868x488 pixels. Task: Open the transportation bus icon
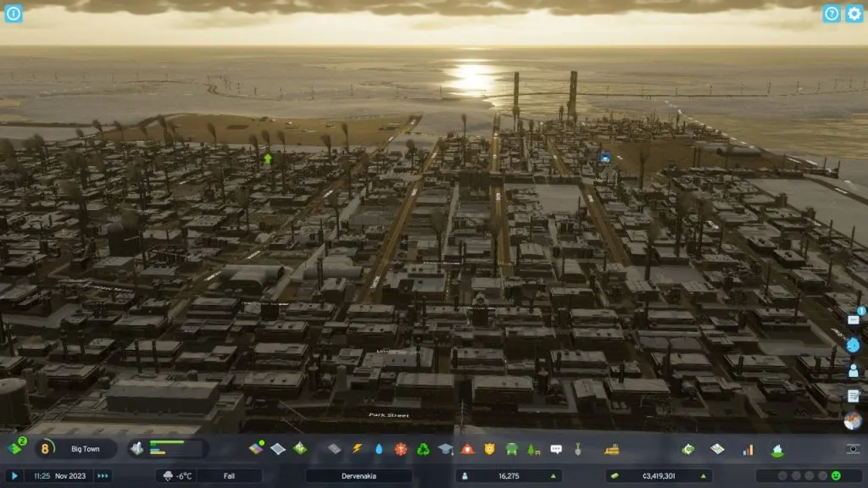511,449
